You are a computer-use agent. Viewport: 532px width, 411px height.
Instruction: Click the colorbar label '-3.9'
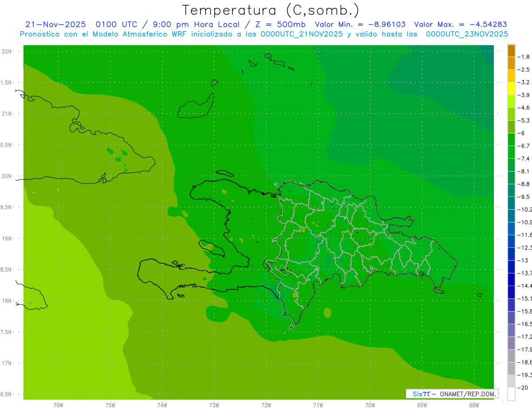(x=524, y=95)
